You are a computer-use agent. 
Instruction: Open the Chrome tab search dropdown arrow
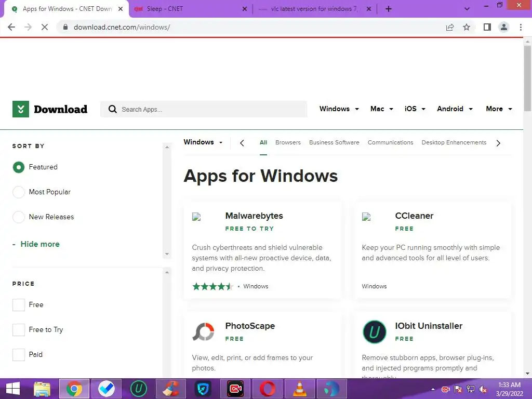click(467, 9)
